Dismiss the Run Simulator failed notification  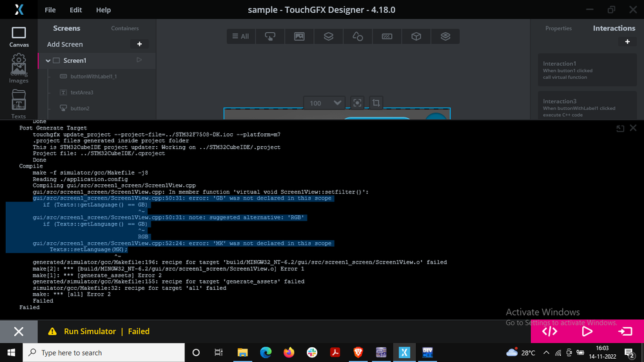point(19,332)
